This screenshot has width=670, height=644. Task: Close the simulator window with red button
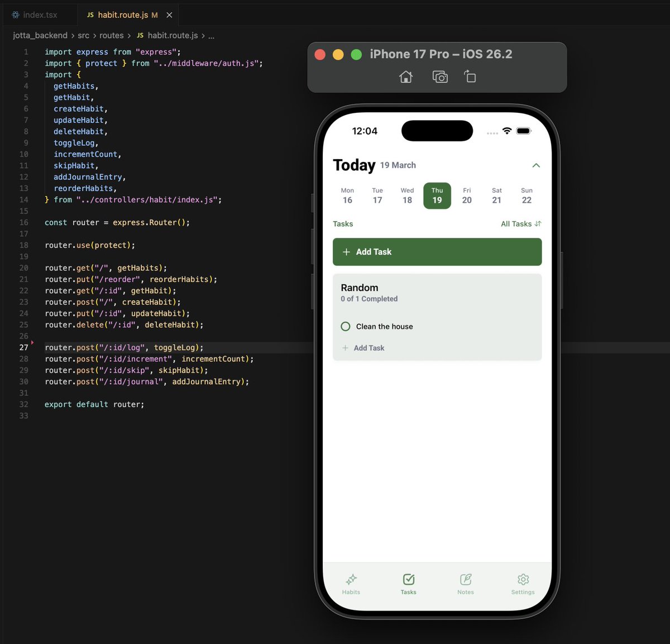[x=320, y=54]
